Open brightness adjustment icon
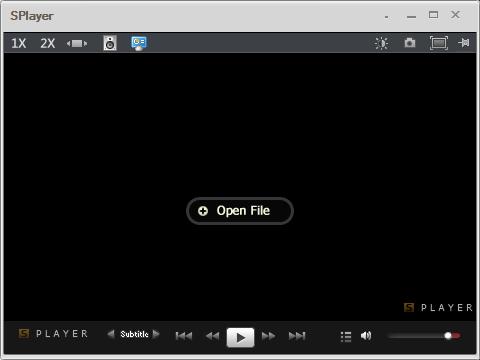 (381, 43)
